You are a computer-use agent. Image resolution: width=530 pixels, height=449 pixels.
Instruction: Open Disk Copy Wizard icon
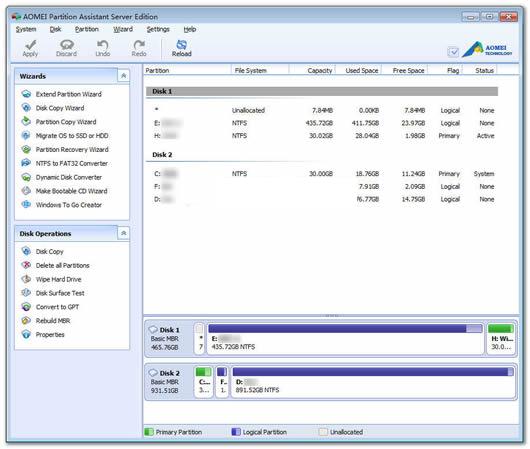point(26,108)
